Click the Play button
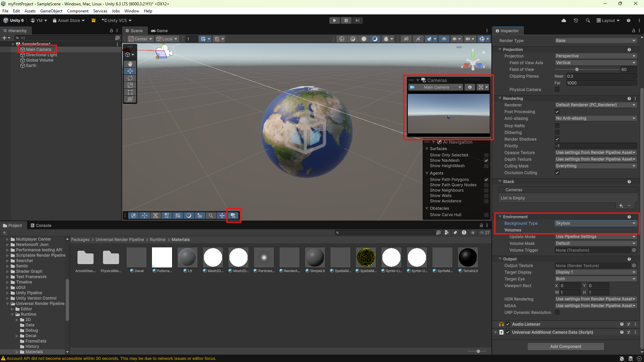Viewport: 644px width, 362px height. click(x=334, y=20)
